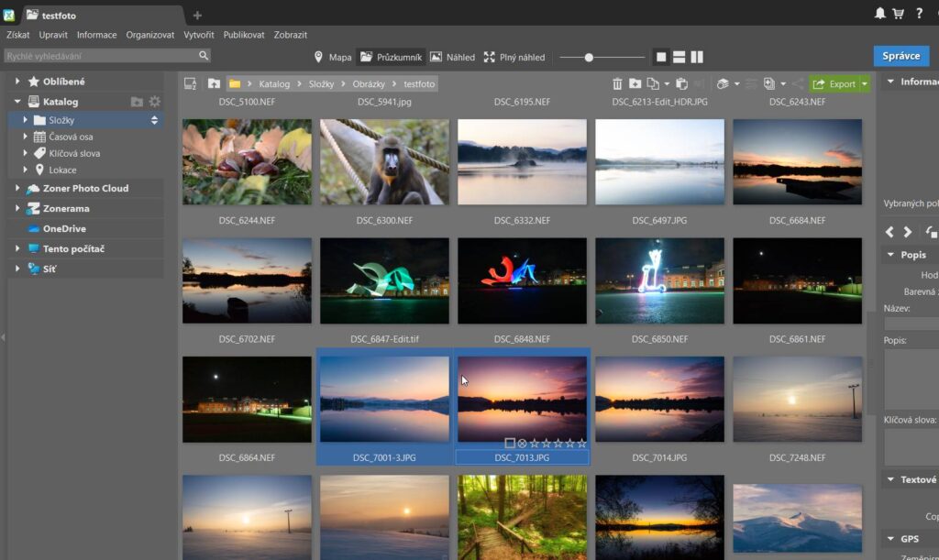The height and width of the screenshot is (560, 939).
Task: Open the notifications bell
Action: tap(879, 13)
